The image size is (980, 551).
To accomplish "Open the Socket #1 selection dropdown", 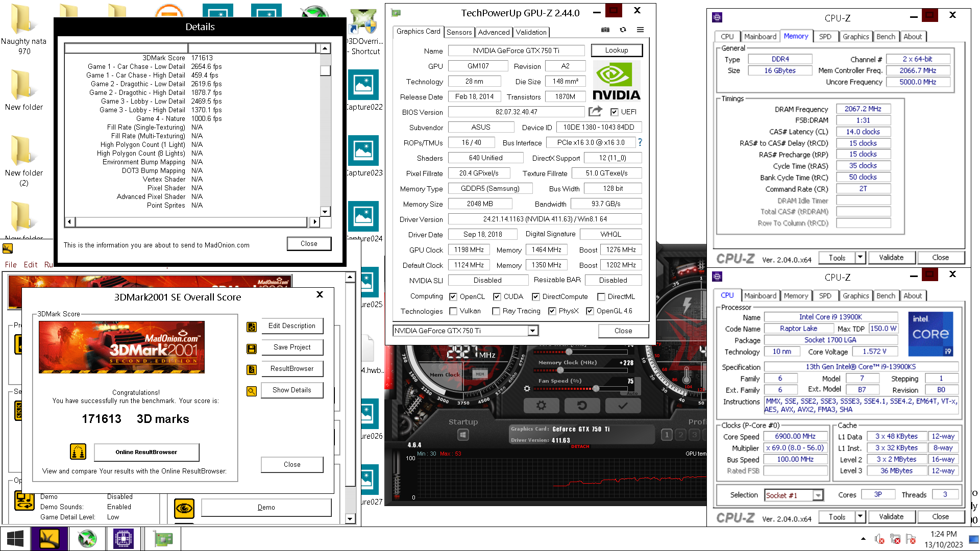I will 818,495.
